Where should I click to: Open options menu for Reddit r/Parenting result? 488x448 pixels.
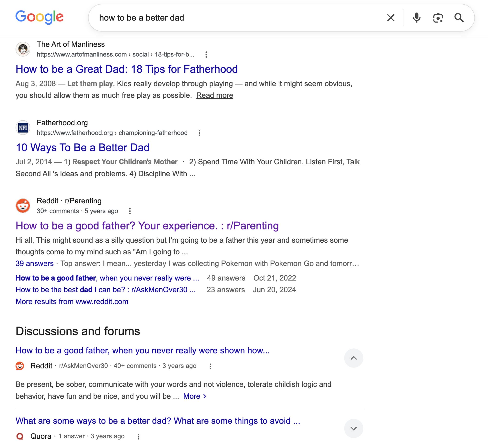pyautogui.click(x=130, y=211)
